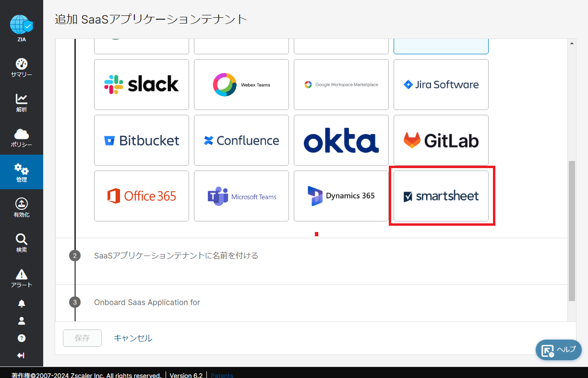The width and height of the screenshot is (588, 378).
Task: Click the キャンセル link
Action: 133,338
